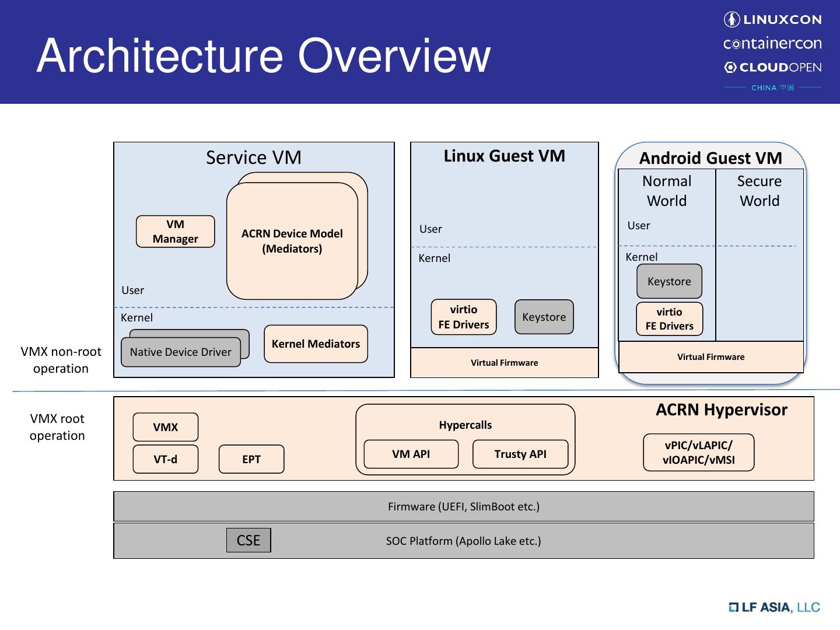840x630 pixels.
Task: Select the VM Manager block in Service VM
Action: (x=174, y=232)
